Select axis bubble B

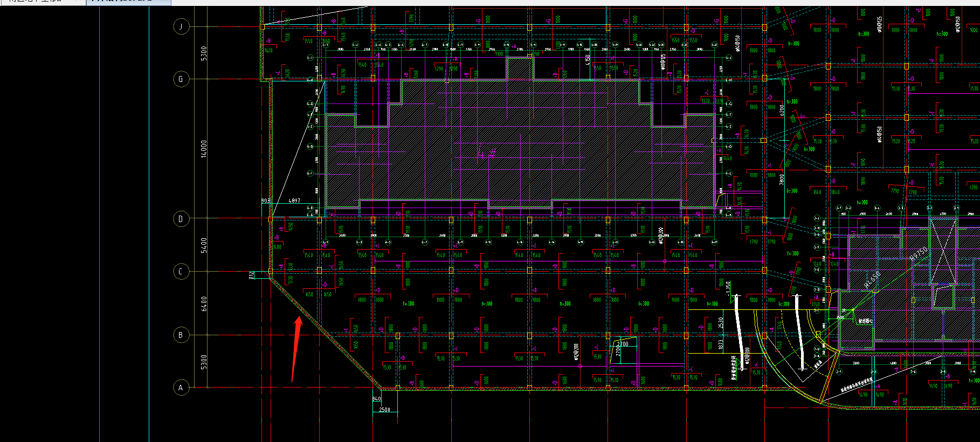click(181, 335)
